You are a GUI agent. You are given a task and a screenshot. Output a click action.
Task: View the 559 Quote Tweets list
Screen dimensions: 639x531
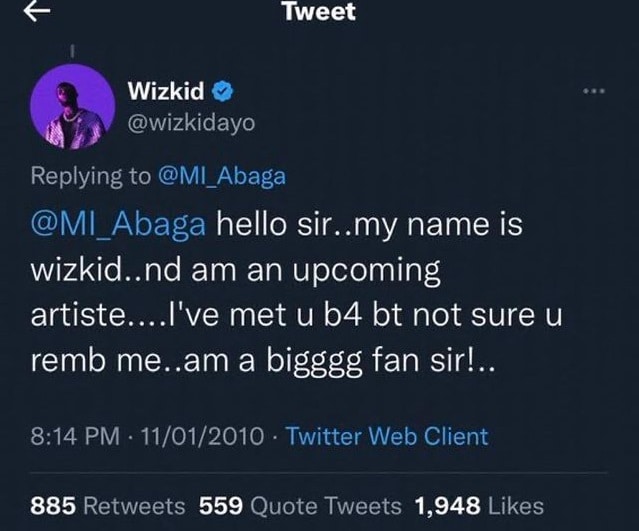pos(300,505)
